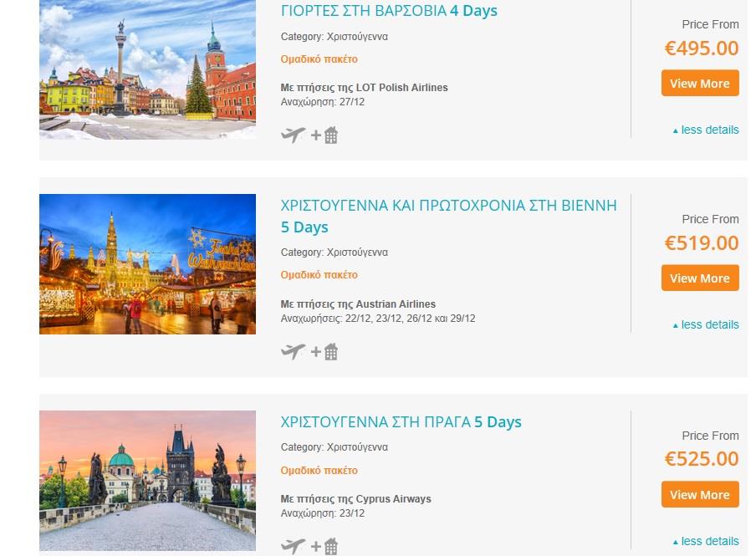
Task: Click the hotel building icon under Prague package
Action: click(x=331, y=547)
